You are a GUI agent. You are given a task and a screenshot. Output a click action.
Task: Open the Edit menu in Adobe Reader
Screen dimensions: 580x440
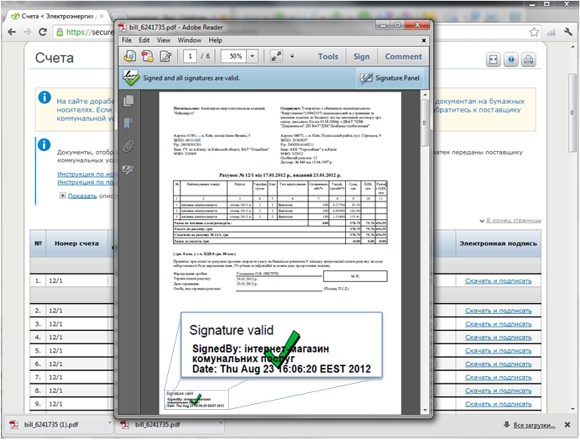144,40
